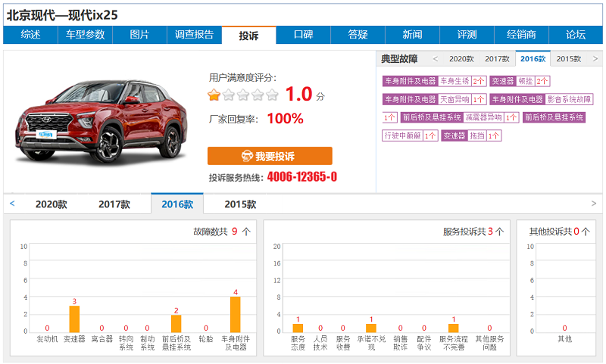The width and height of the screenshot is (606, 364).
Task: Click the 其他服务问题 axis label
Action: tap(489, 343)
